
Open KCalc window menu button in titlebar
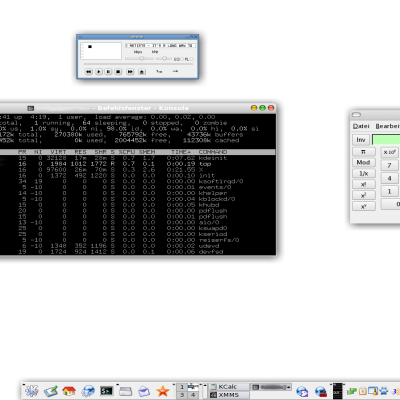click(x=356, y=115)
